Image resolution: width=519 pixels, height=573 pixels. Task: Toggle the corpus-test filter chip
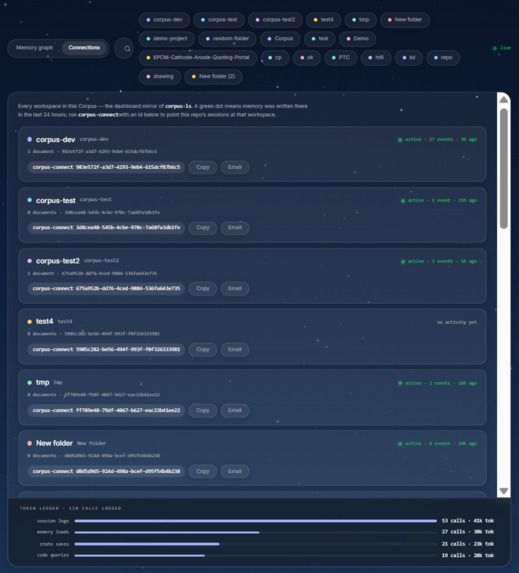point(219,20)
